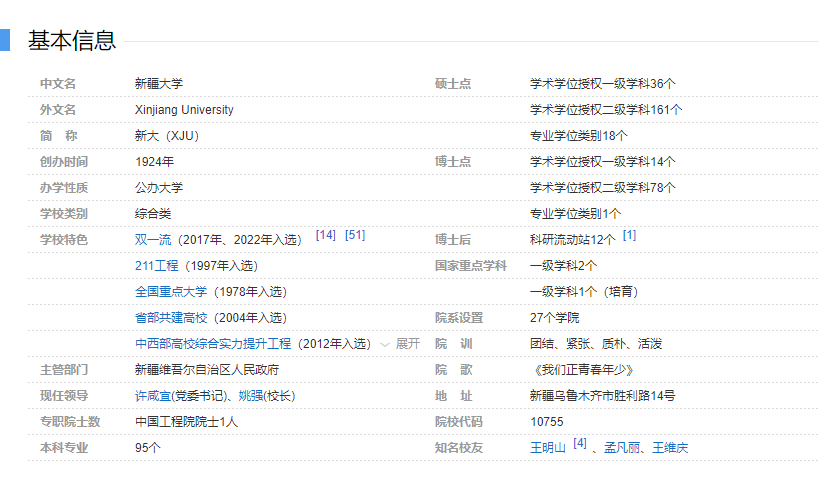Click the blue marker beside 基本信息
The width and height of the screenshot is (829, 490).
(5, 41)
